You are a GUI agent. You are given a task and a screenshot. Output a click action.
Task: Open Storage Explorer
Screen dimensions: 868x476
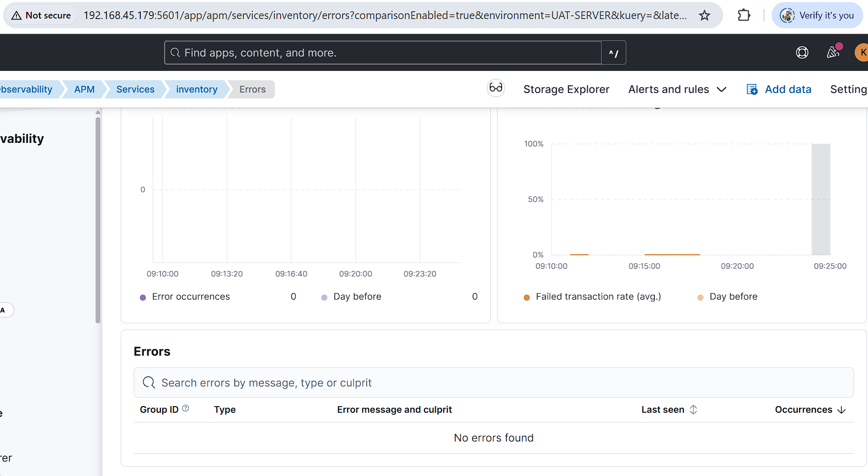click(x=566, y=89)
